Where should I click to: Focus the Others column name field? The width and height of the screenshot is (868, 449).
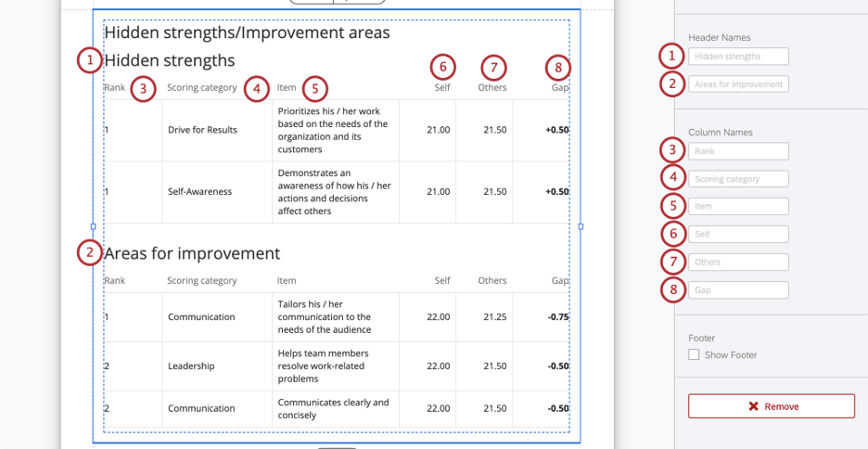(738, 262)
